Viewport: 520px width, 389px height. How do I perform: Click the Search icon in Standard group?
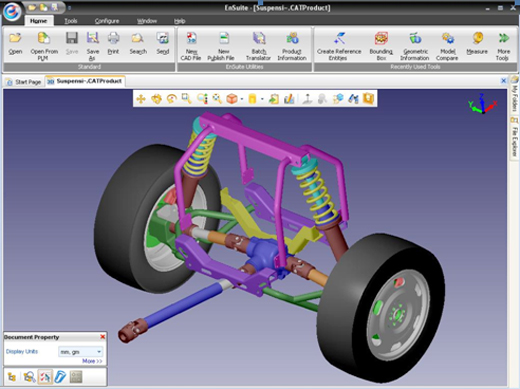point(138,38)
